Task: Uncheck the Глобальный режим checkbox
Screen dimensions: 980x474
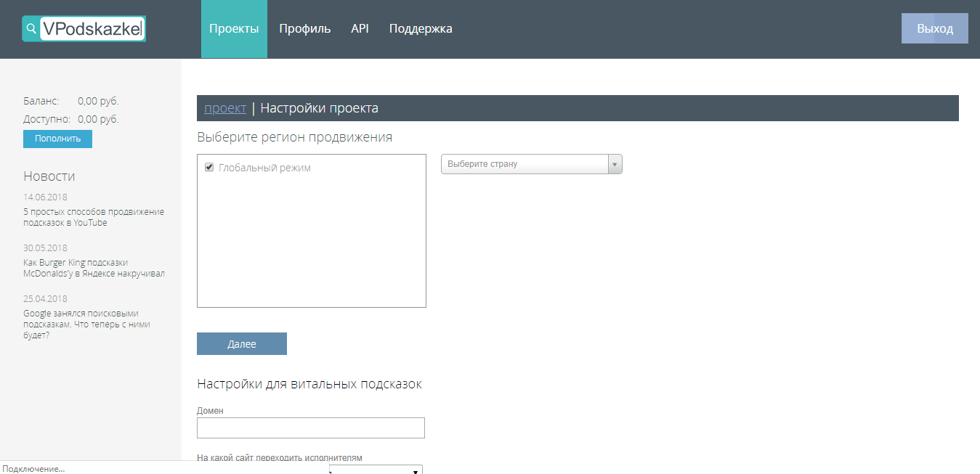Action: point(210,168)
